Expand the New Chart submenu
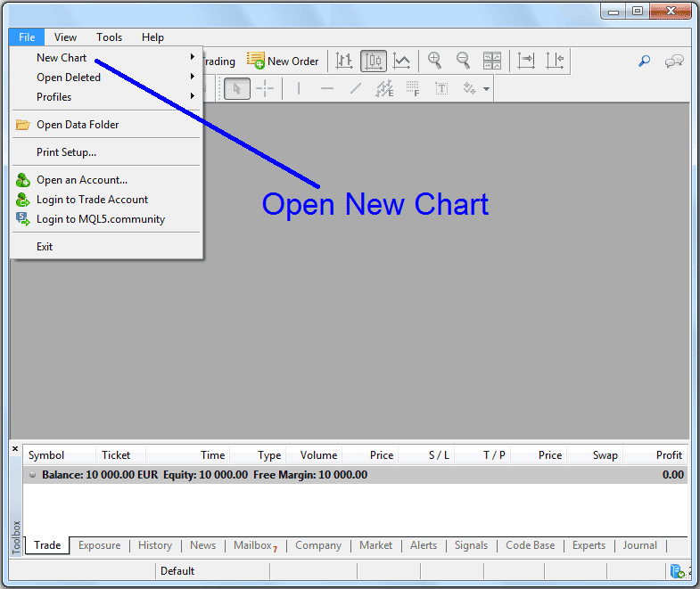Screen dimensions: 700x589 point(106,58)
